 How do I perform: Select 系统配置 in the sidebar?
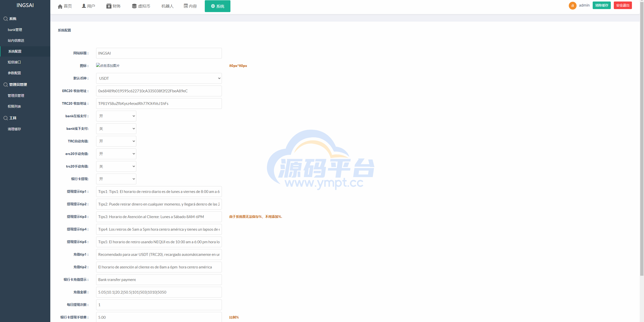point(25,51)
